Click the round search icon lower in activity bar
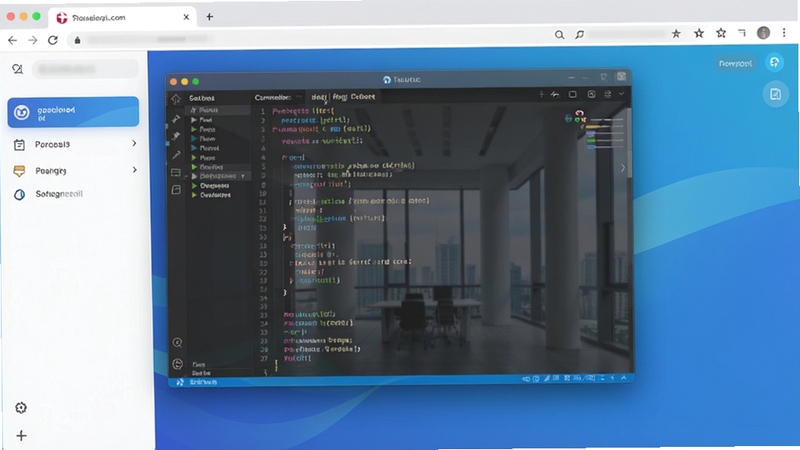This screenshot has width=800, height=450. point(178,342)
